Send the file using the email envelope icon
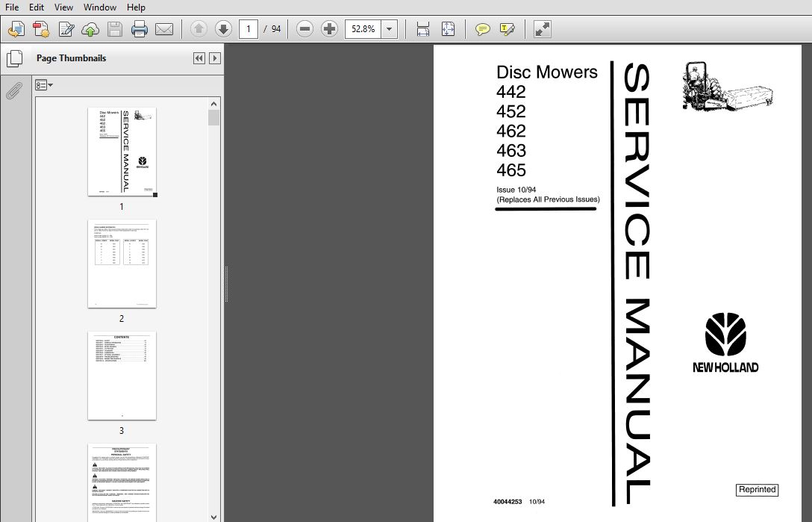Viewport: 812px width, 522px height. 164,29
